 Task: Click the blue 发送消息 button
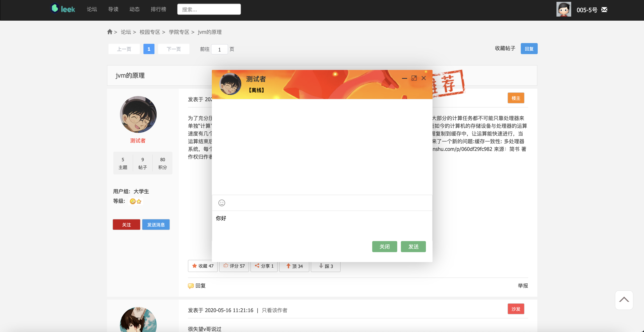point(156,225)
